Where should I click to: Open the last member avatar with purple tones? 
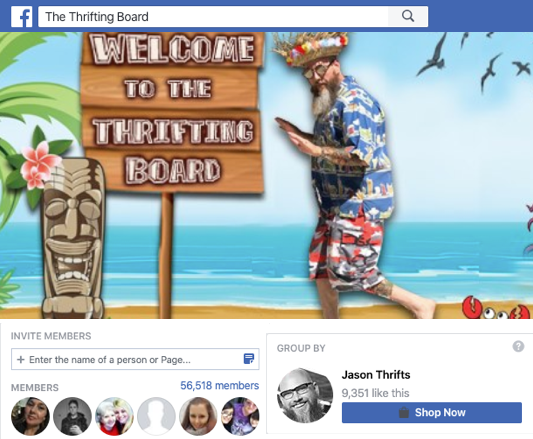(240, 416)
